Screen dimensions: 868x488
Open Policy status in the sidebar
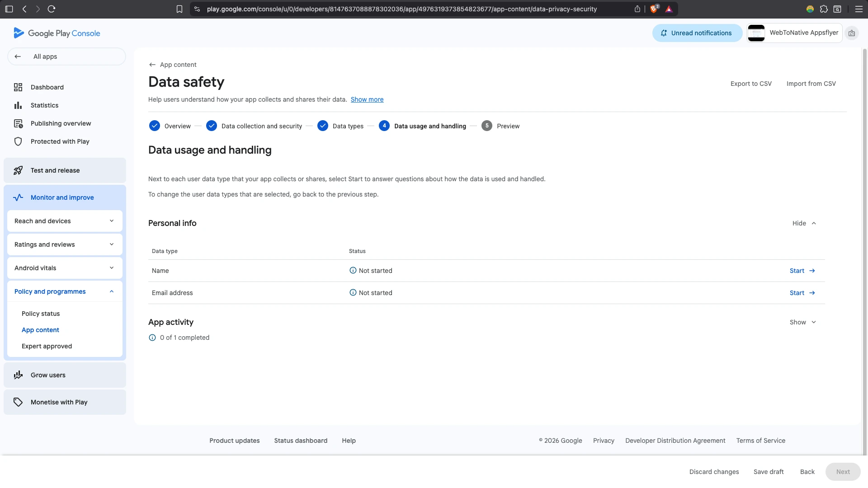tap(41, 314)
